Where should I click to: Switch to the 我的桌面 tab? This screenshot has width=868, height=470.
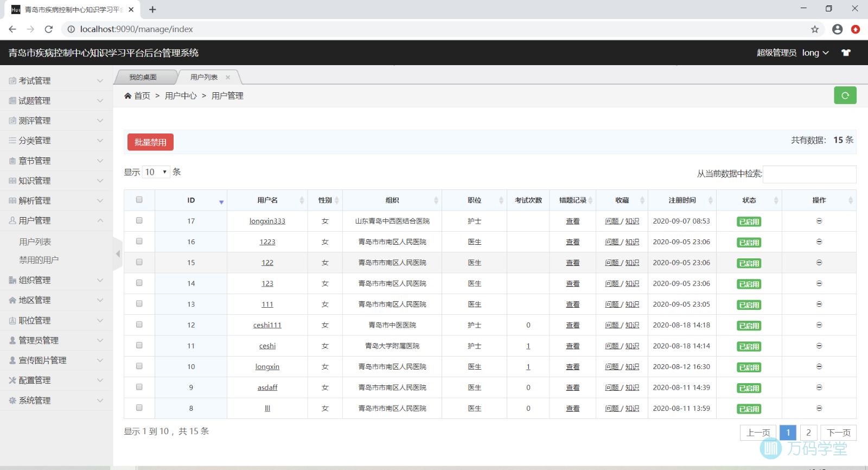pyautogui.click(x=143, y=77)
